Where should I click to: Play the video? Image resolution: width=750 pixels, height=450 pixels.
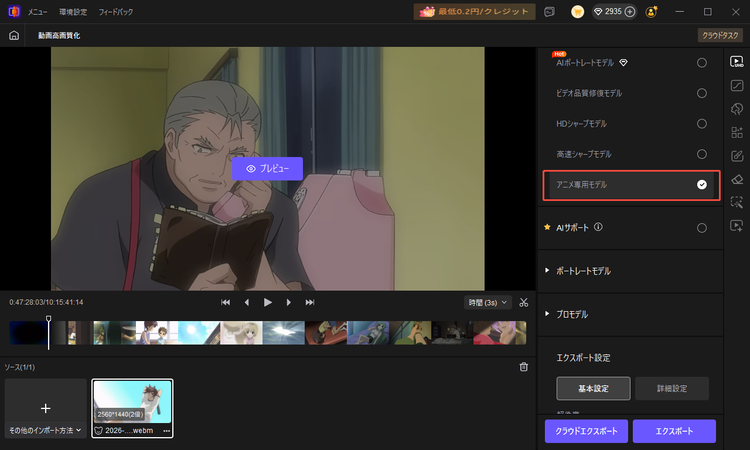(268, 302)
